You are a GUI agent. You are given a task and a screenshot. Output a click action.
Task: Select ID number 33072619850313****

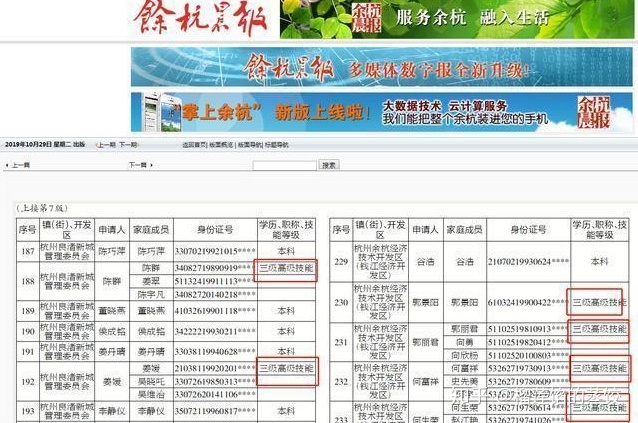click(215, 382)
